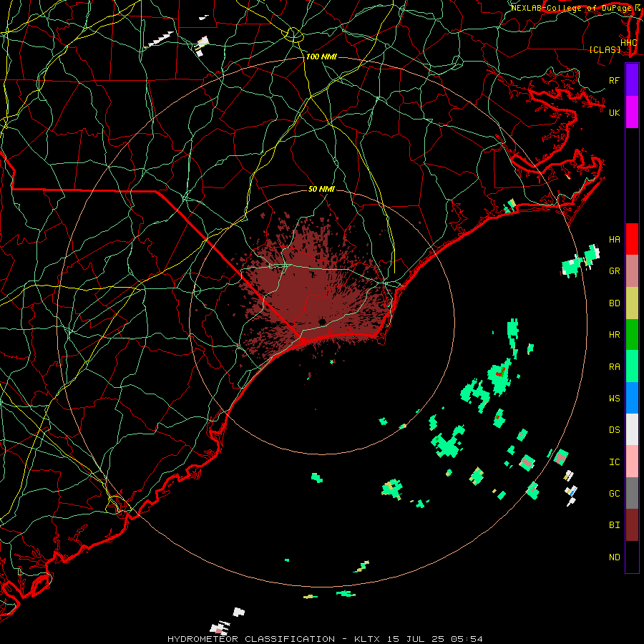Click the UK magenta legend swatch
This screenshot has height=644, width=644.
click(632, 112)
